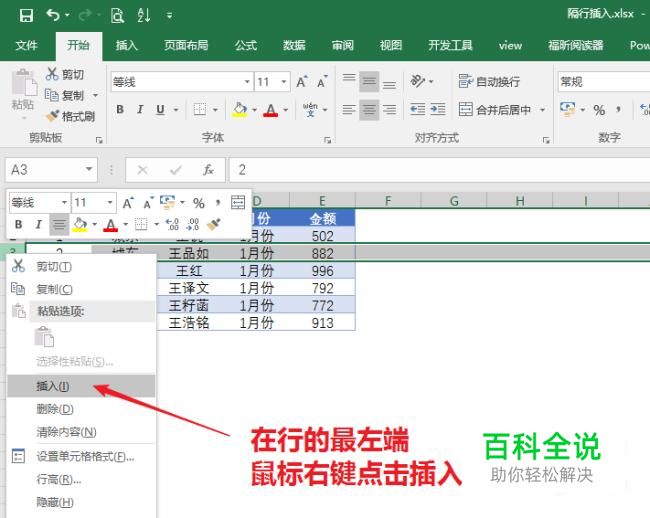Switch to the 公式 (Formulas) tab
Viewport: 650px width, 518px height.
pyautogui.click(x=246, y=45)
